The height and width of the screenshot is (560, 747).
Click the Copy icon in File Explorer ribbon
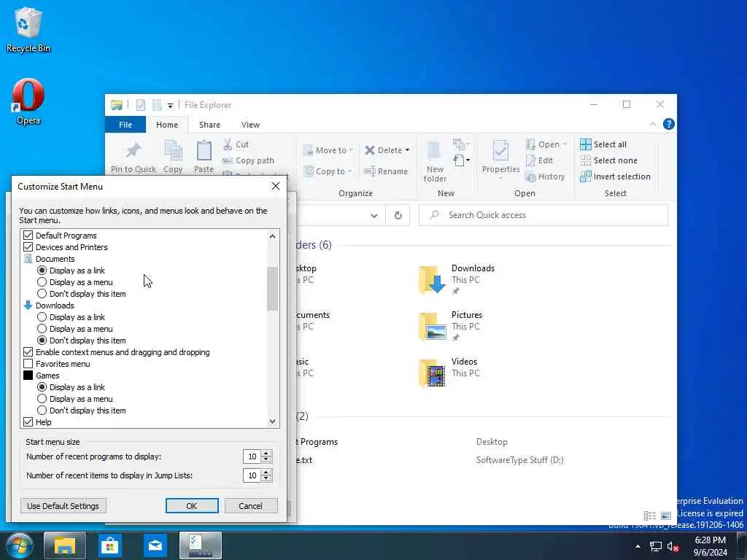[173, 157]
